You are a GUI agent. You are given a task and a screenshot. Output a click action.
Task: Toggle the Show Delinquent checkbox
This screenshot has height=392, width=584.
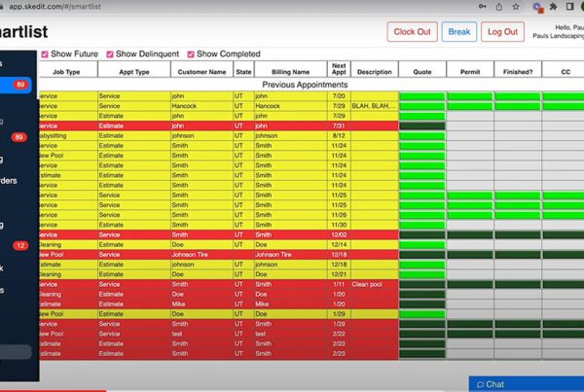109,54
